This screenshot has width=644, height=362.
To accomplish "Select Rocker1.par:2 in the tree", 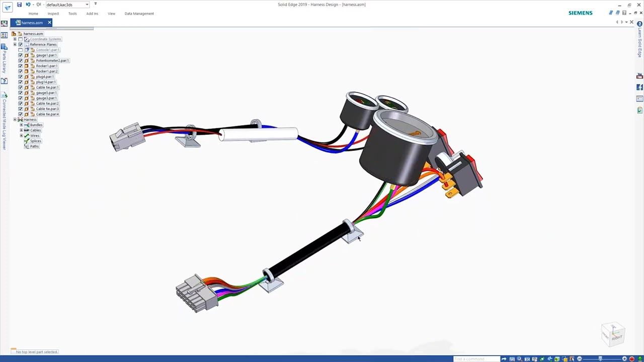I will coord(47,71).
